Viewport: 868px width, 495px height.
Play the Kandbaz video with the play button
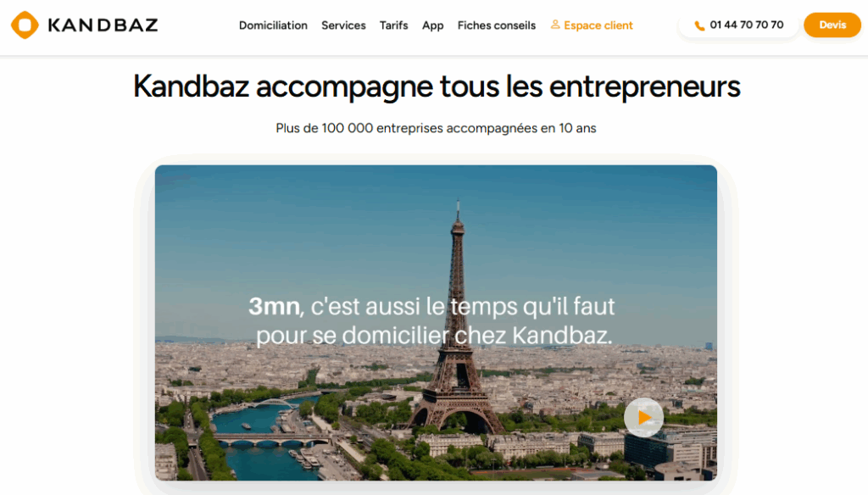click(644, 418)
